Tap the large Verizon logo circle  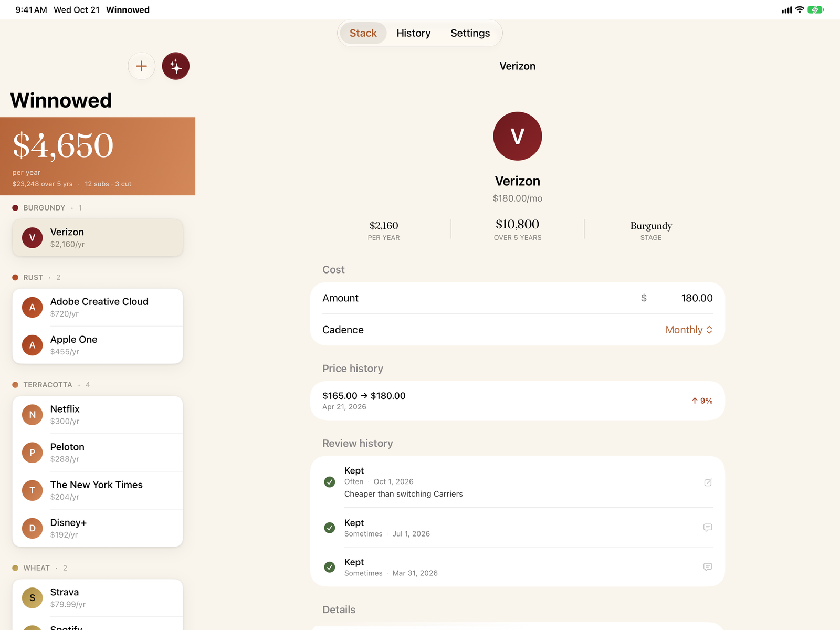click(x=518, y=136)
